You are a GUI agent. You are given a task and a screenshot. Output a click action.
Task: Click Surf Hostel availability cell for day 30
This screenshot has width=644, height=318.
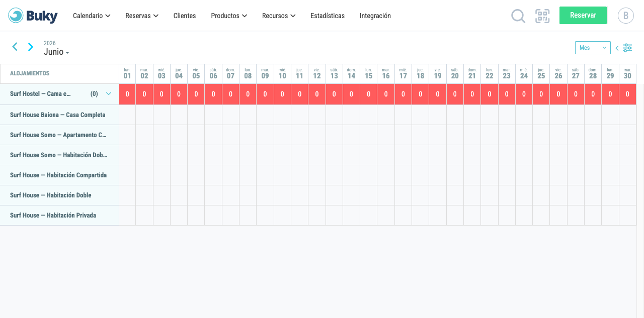(x=627, y=94)
